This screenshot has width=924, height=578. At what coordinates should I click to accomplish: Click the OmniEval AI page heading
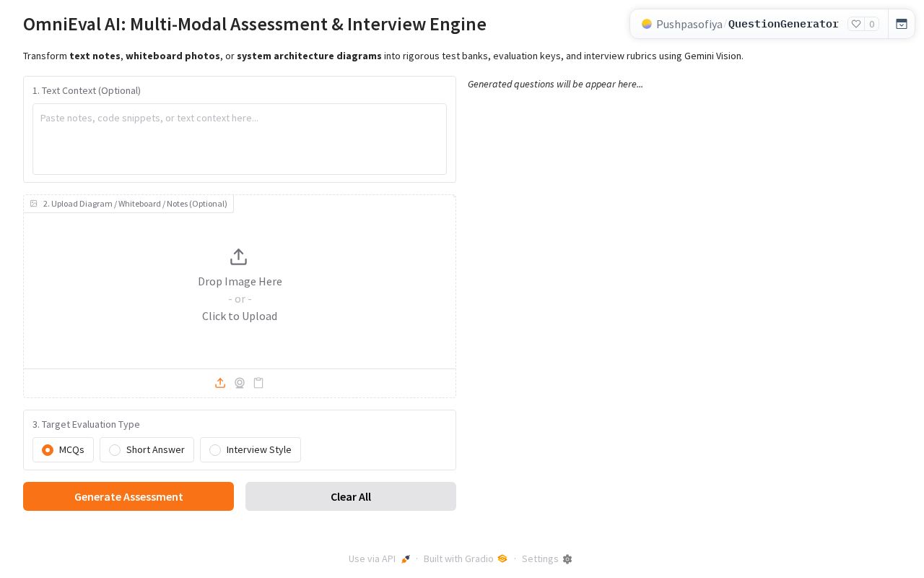coord(255,24)
